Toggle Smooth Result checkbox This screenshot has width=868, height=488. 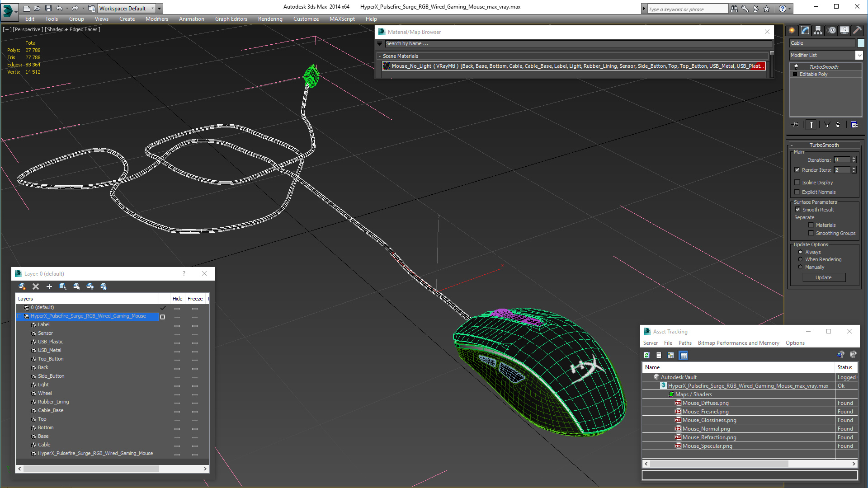pyautogui.click(x=798, y=210)
